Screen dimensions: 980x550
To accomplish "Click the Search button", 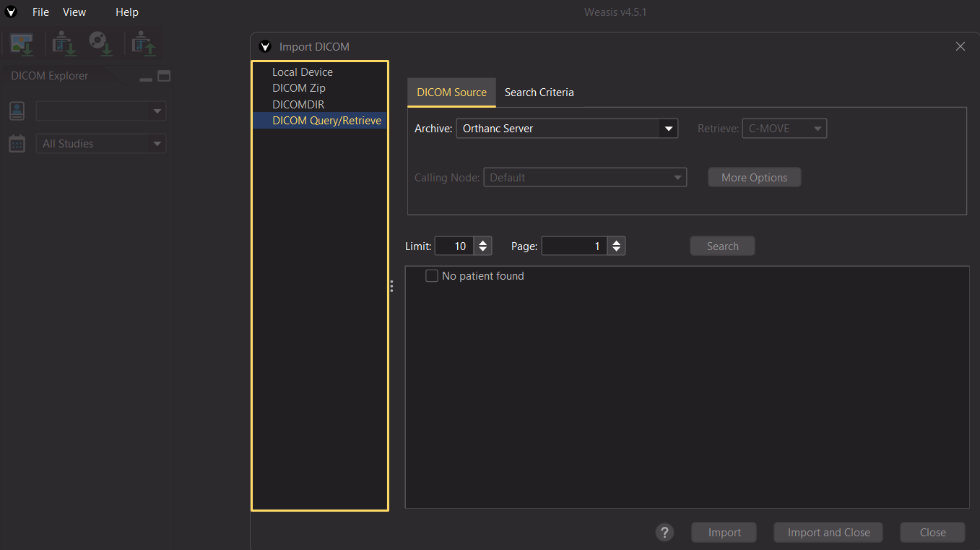I will (722, 246).
